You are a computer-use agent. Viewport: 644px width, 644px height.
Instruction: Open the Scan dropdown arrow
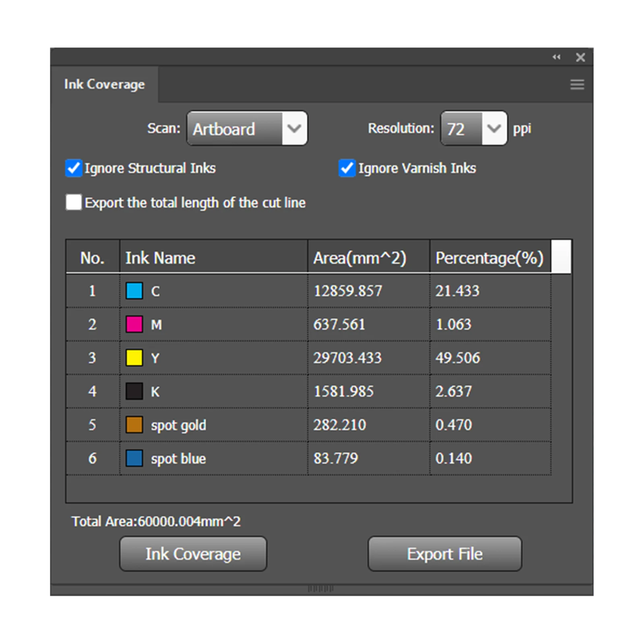click(x=295, y=128)
